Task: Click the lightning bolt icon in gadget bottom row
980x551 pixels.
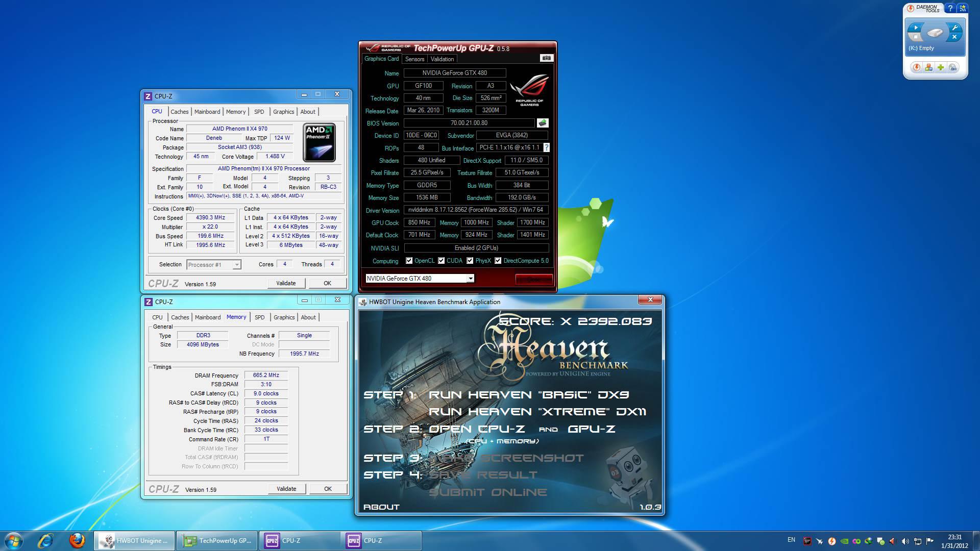Action: pos(917,67)
